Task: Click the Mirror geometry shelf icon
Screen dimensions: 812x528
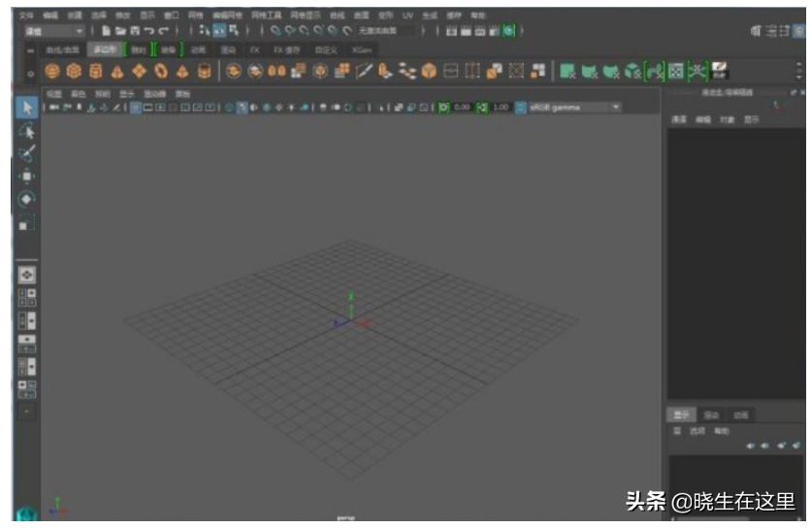Action: coord(276,71)
